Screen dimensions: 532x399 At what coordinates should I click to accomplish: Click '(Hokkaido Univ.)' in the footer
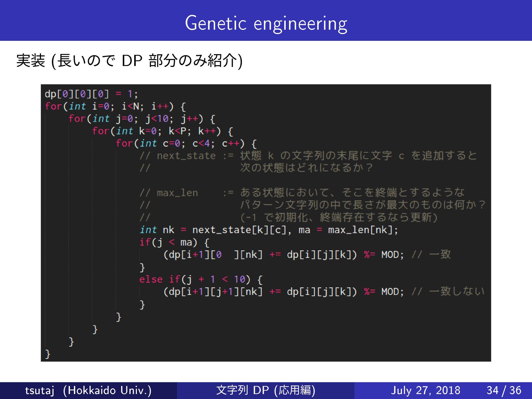tap(107, 390)
